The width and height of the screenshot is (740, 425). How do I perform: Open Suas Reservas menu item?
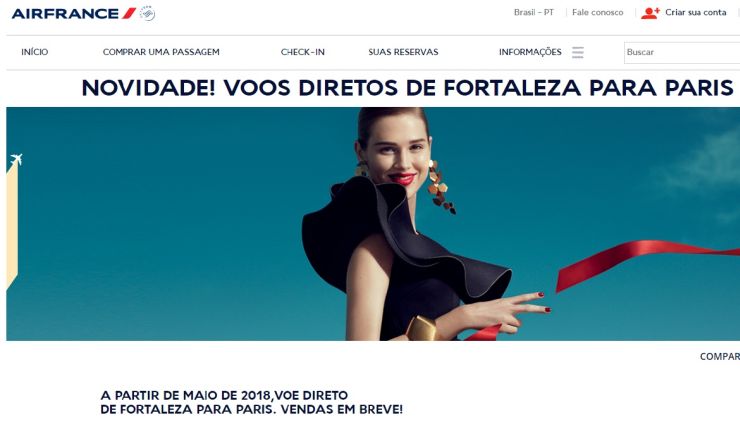[x=403, y=52]
